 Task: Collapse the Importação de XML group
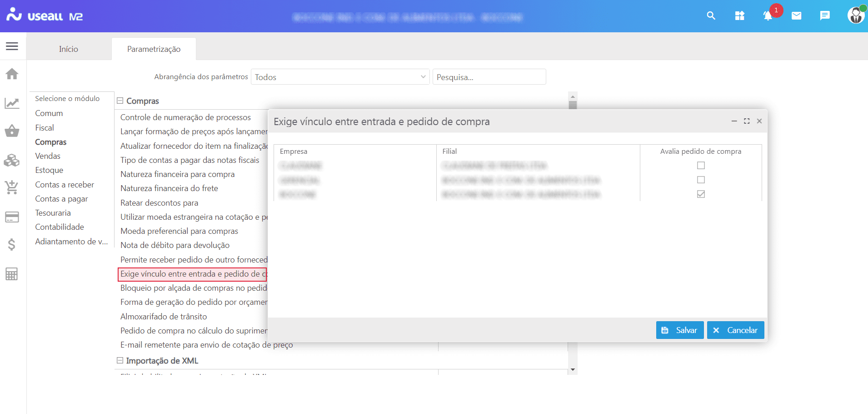click(x=120, y=361)
